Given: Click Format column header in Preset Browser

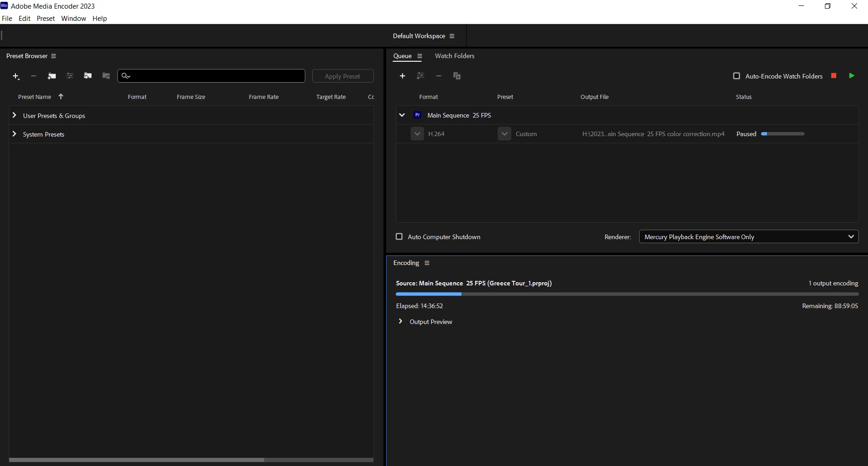Looking at the screenshot, I should [137, 97].
